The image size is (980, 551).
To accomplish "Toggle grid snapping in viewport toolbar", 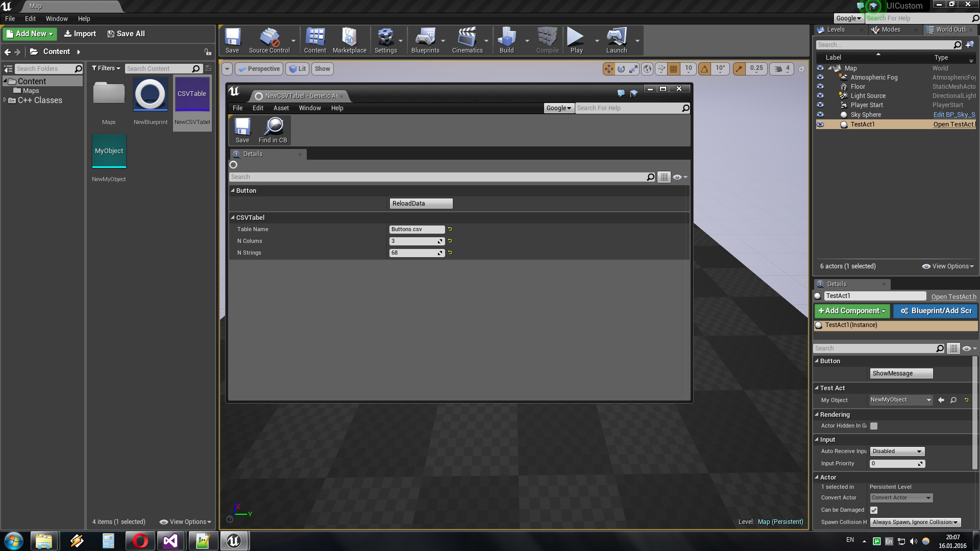I will tap(674, 69).
